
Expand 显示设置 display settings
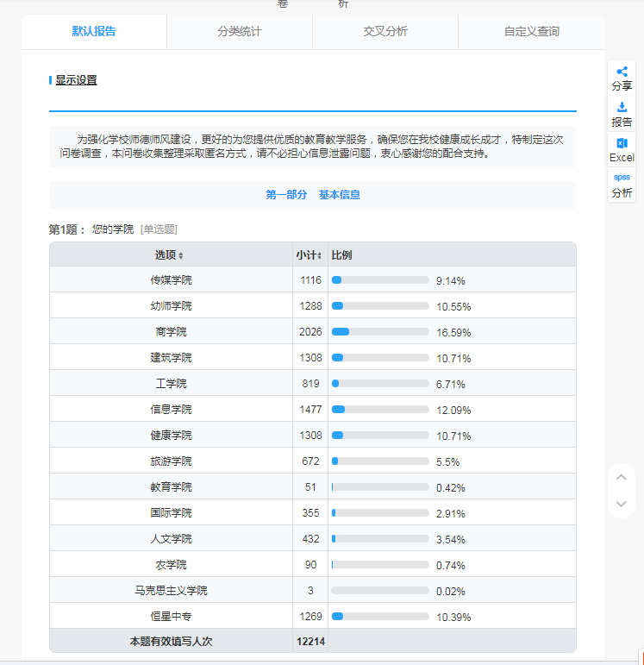click(x=76, y=80)
